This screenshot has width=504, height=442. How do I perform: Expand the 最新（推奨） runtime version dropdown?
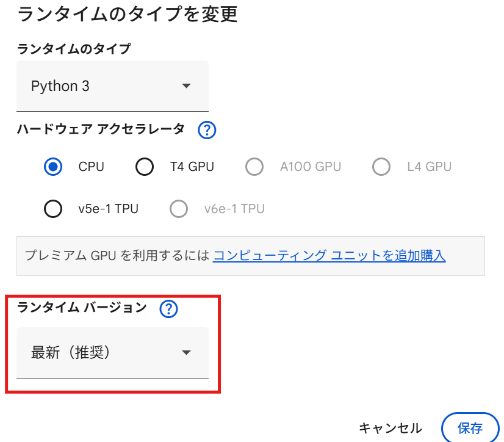tap(112, 353)
